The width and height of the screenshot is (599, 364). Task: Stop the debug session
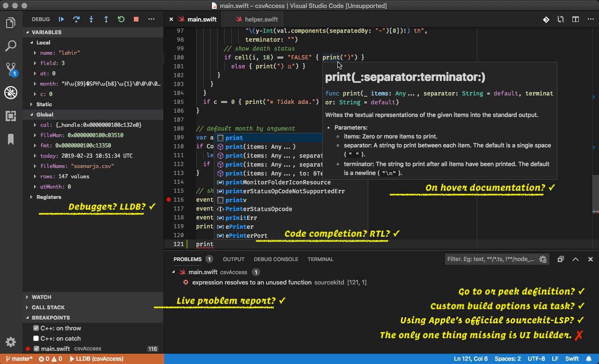click(x=136, y=19)
